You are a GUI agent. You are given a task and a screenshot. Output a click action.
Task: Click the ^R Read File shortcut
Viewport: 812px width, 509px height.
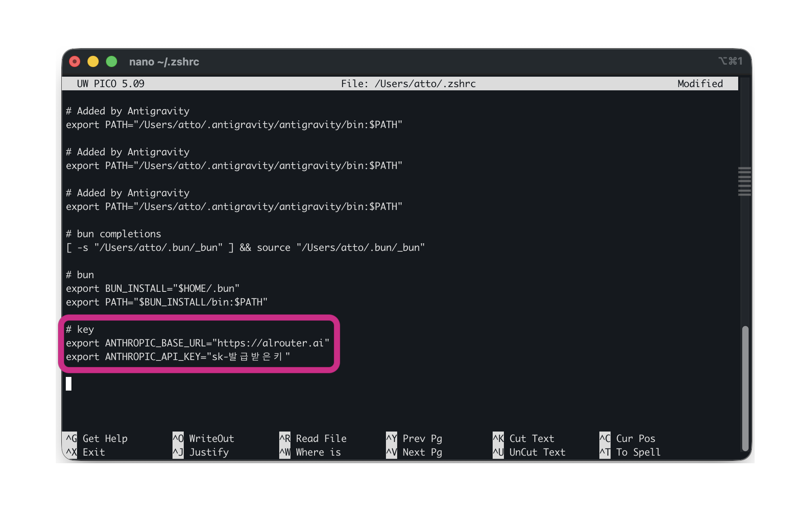(x=313, y=438)
